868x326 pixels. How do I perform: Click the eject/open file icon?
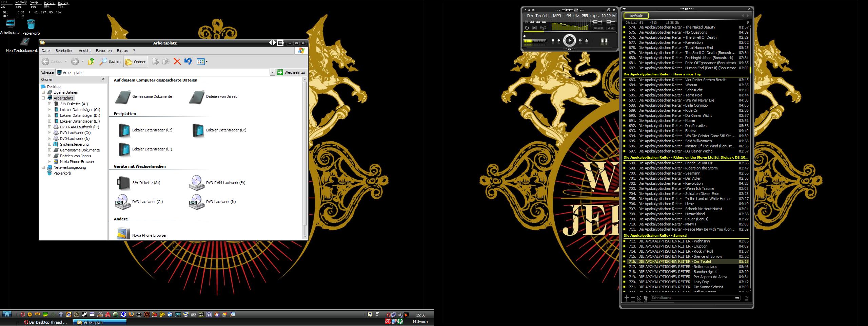coord(587,40)
